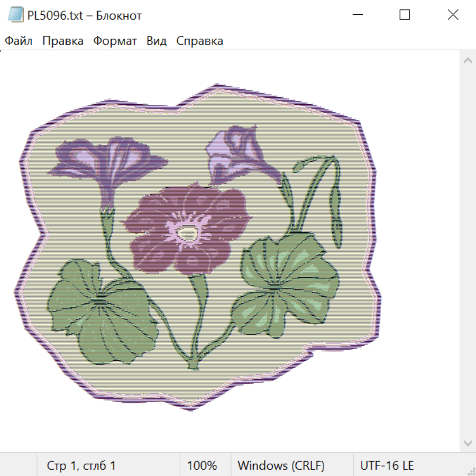
Task: Click the window resize grip corner
Action: (x=471, y=471)
